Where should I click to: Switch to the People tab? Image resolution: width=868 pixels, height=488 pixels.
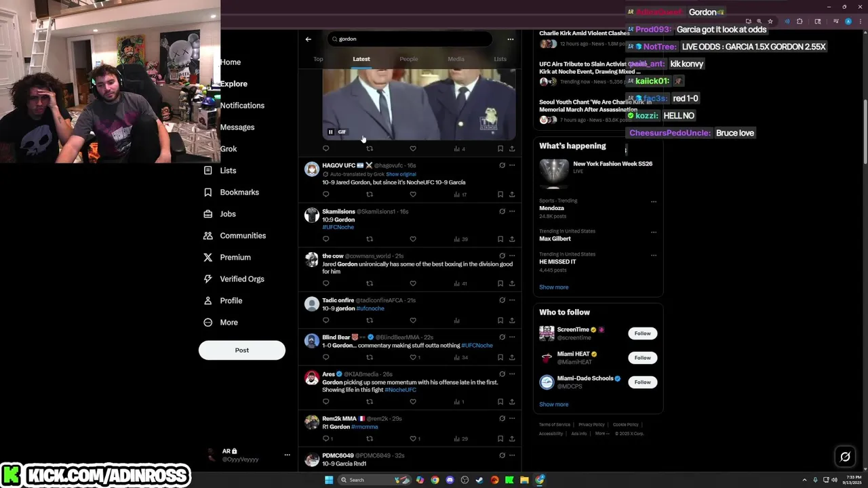pos(409,59)
